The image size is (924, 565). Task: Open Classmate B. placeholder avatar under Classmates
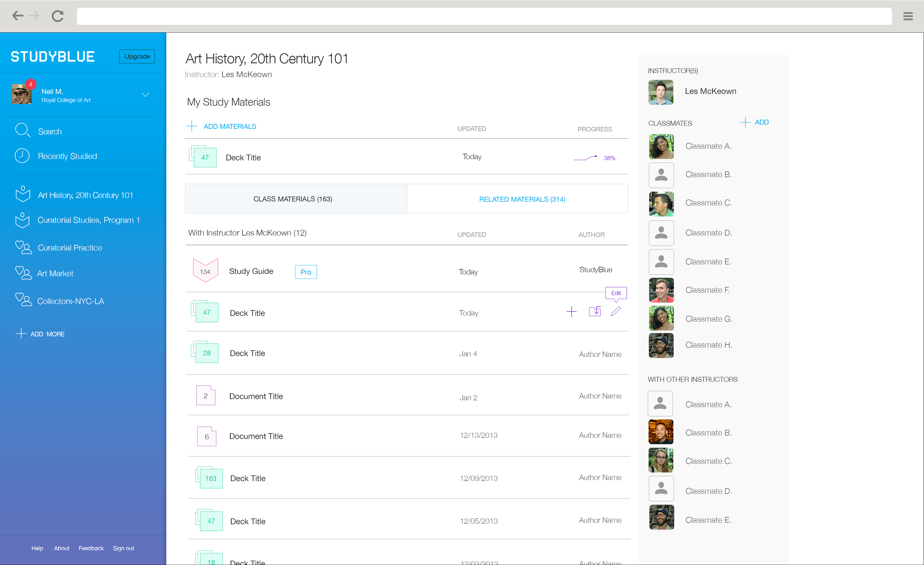[x=661, y=175]
